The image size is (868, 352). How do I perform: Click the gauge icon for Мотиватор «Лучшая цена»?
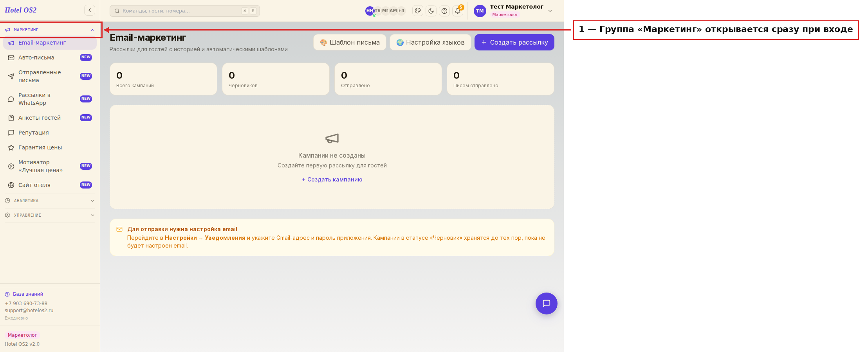click(11, 166)
